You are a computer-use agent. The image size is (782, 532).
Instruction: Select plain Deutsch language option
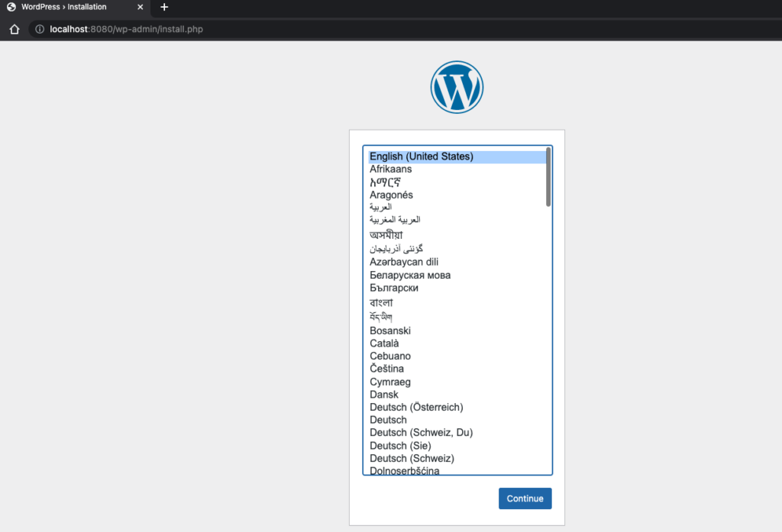(457, 420)
